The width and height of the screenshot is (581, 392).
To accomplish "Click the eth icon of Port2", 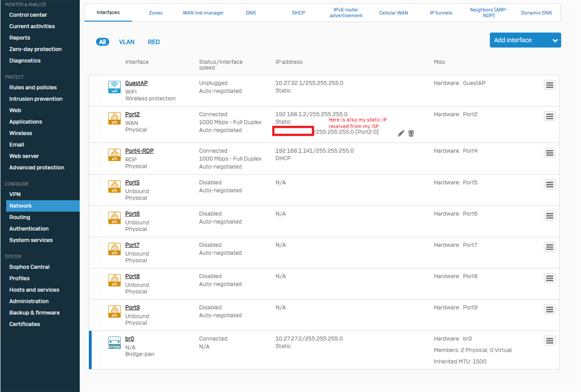I will [114, 118].
